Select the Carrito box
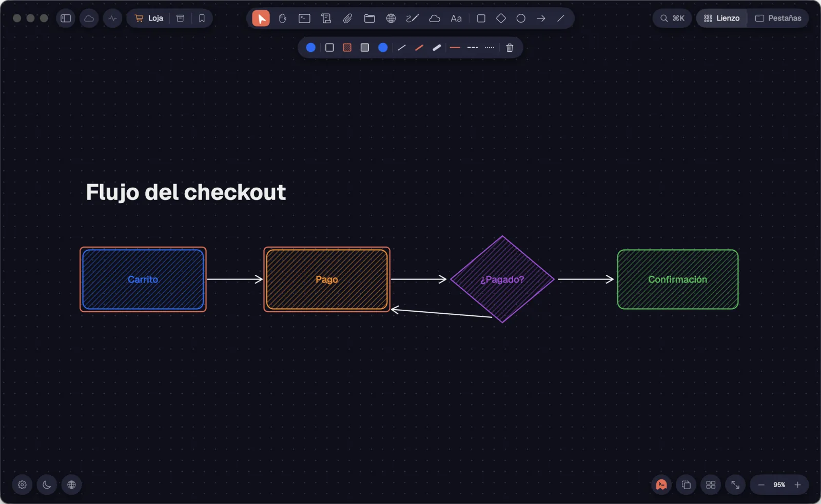 coord(143,279)
